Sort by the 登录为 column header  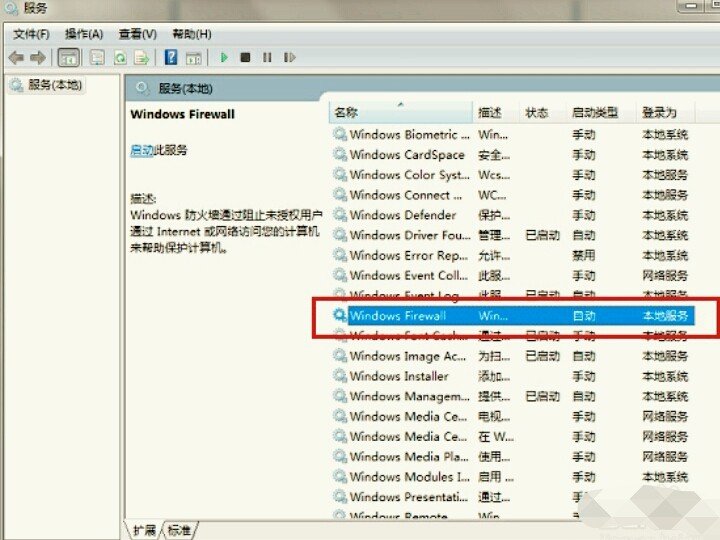[x=665, y=112]
